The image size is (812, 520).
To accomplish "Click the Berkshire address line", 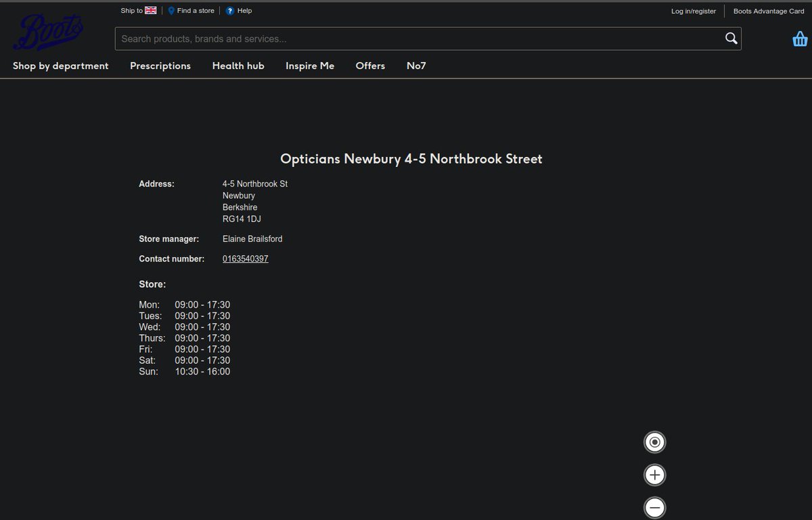I will click(x=240, y=208).
